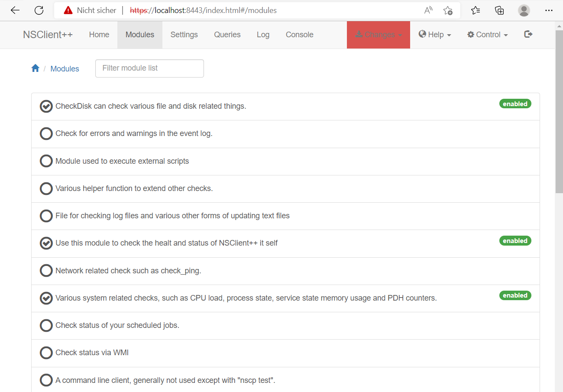Expand the Help dropdown menu
Image resolution: width=563 pixels, height=392 pixels.
pyautogui.click(x=435, y=35)
